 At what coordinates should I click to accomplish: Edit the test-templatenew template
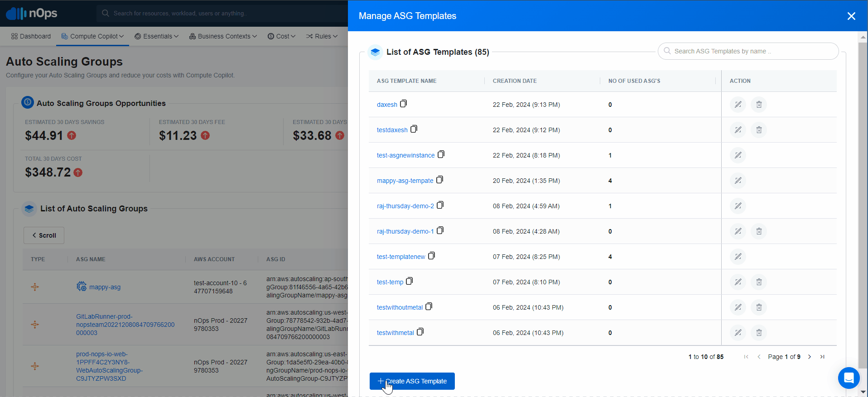pos(738,257)
